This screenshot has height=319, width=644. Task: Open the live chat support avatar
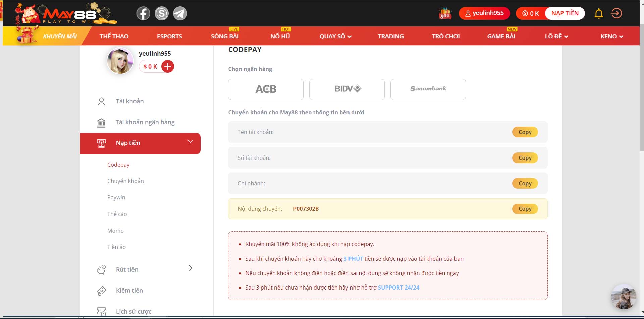tap(624, 297)
